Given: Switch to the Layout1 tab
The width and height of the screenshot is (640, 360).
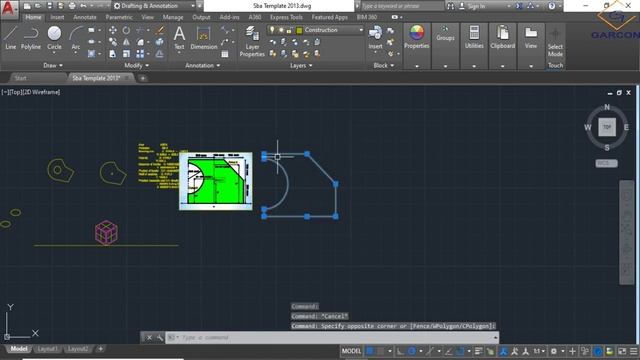Looking at the screenshot, I should pos(48,349).
